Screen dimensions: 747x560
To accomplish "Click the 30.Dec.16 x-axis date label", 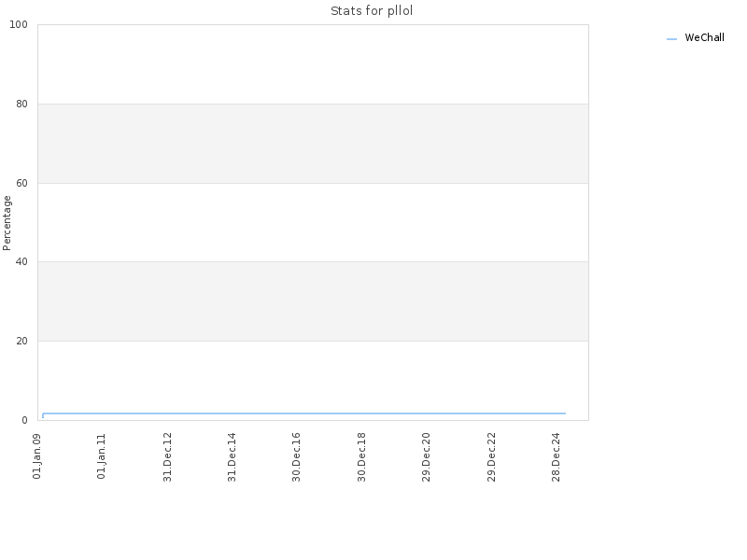I will coord(296,456).
